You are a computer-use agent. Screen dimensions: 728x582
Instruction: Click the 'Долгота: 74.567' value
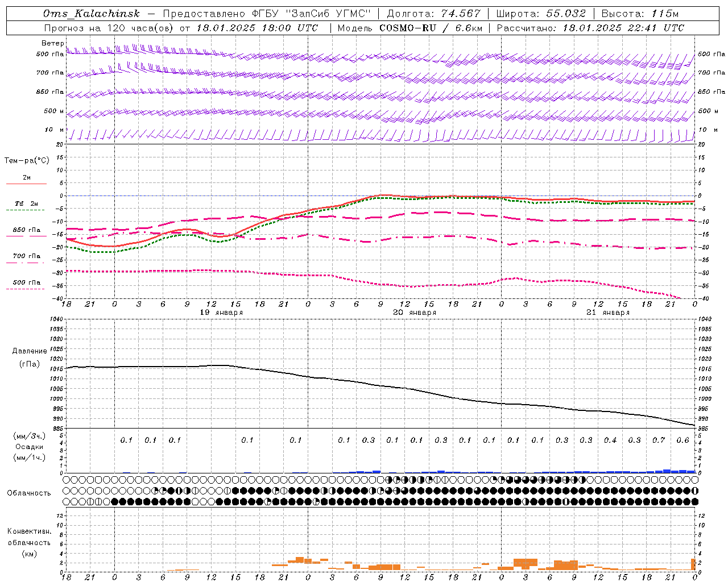[x=433, y=14]
